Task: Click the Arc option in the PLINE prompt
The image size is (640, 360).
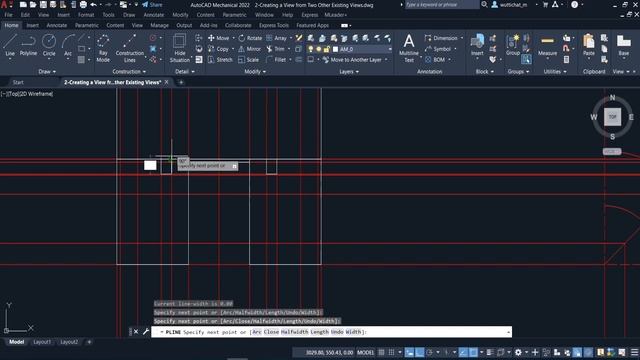Action: pyautogui.click(x=257, y=332)
